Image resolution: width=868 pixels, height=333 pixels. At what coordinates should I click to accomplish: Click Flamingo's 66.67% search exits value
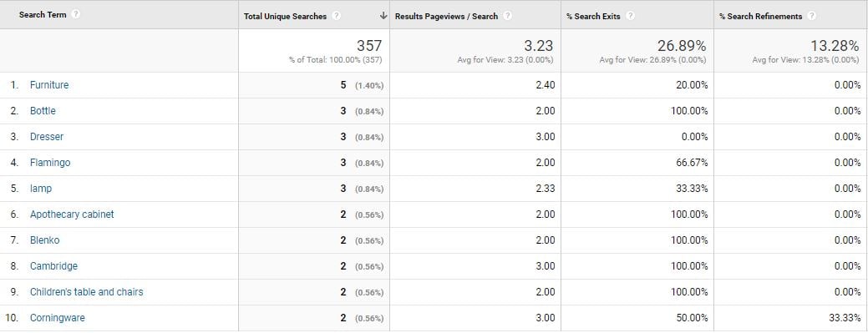[692, 163]
